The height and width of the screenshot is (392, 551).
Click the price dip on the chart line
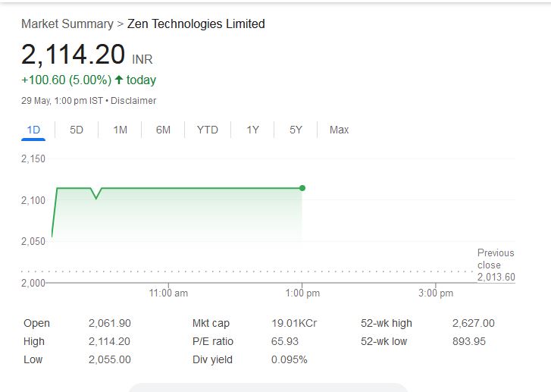pos(96,198)
